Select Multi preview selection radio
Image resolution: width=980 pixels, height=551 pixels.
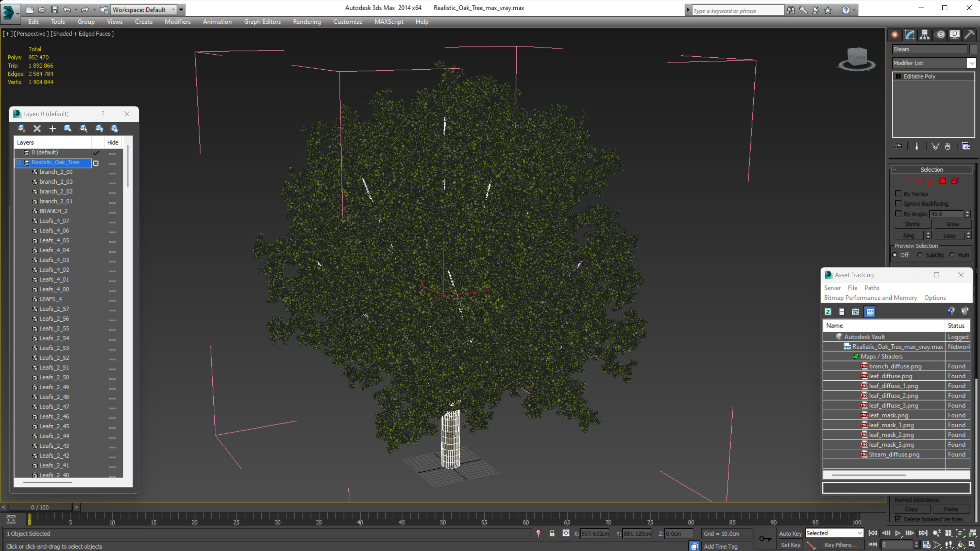click(x=952, y=255)
